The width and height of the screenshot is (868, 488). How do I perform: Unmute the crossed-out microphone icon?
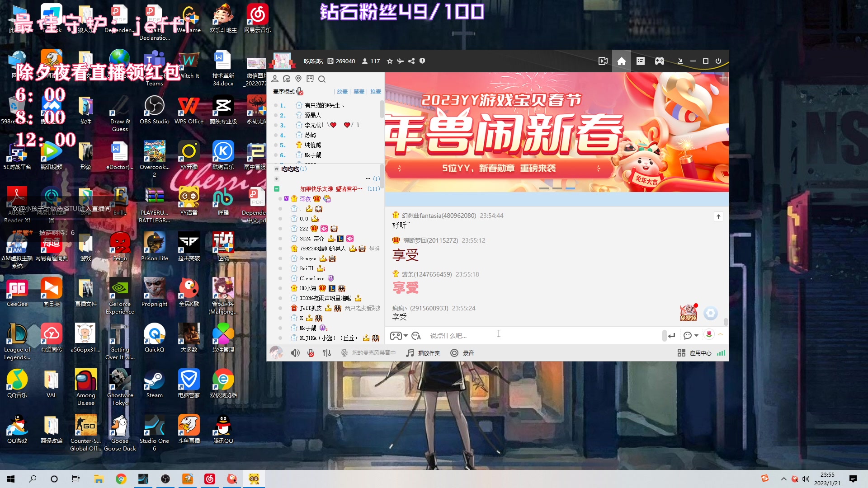click(311, 353)
